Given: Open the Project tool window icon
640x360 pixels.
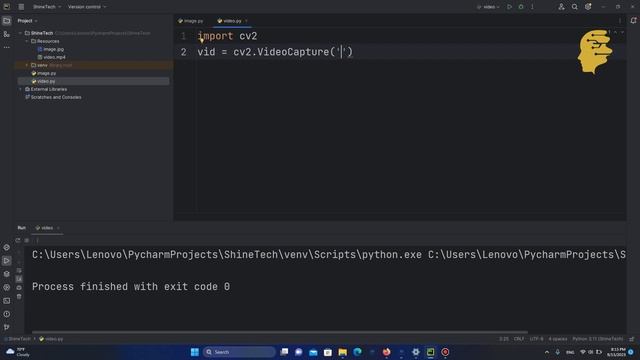Looking at the screenshot, I should click(x=7, y=21).
